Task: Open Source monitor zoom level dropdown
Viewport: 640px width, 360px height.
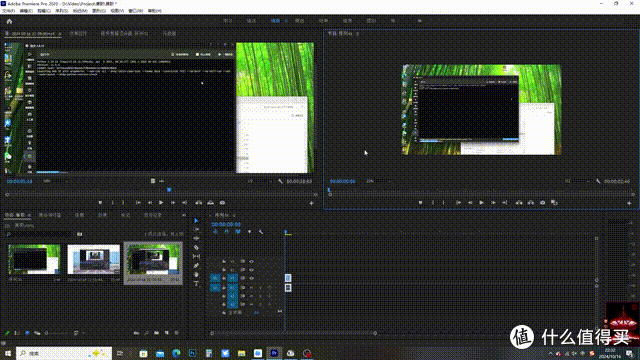Action: point(55,181)
